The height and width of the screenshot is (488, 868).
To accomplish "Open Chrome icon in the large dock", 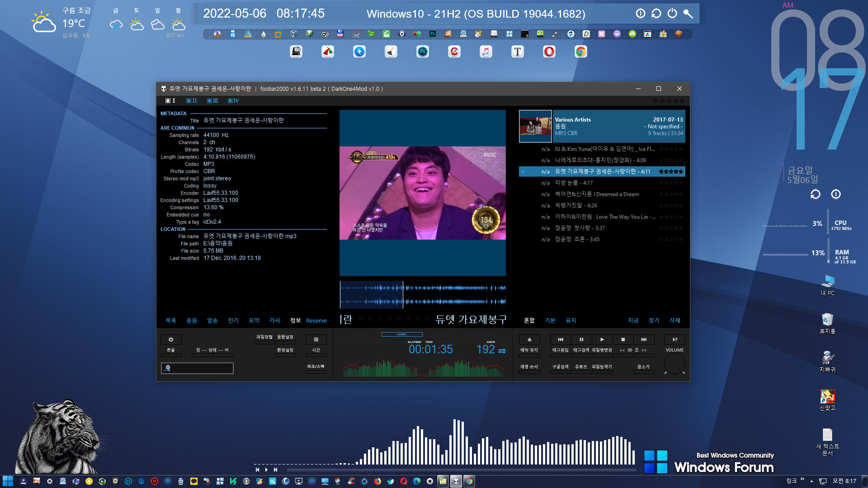I will [x=581, y=52].
